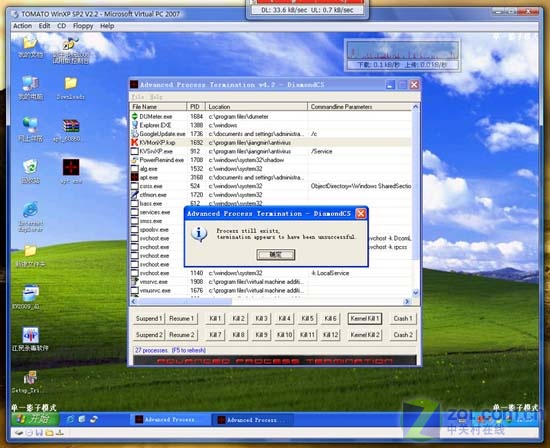The width and height of the screenshot is (550, 448).
Task: Open Network Places desktop icon
Action: click(x=30, y=126)
